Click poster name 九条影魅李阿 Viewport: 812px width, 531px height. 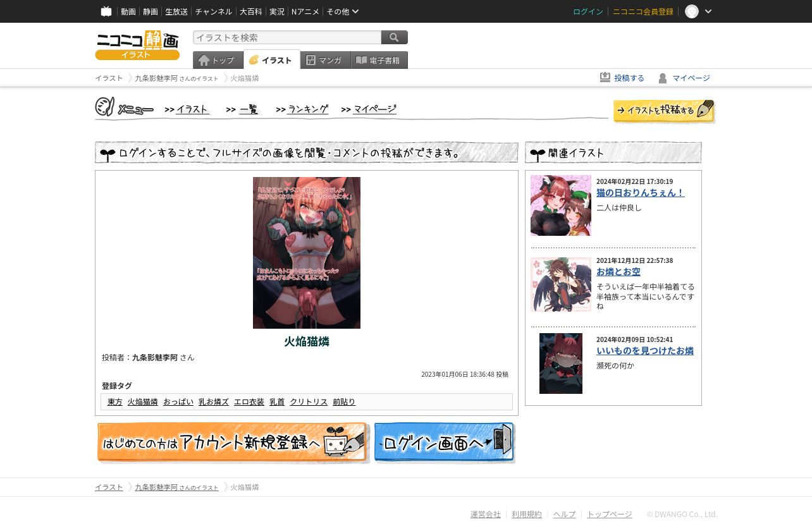point(155,358)
